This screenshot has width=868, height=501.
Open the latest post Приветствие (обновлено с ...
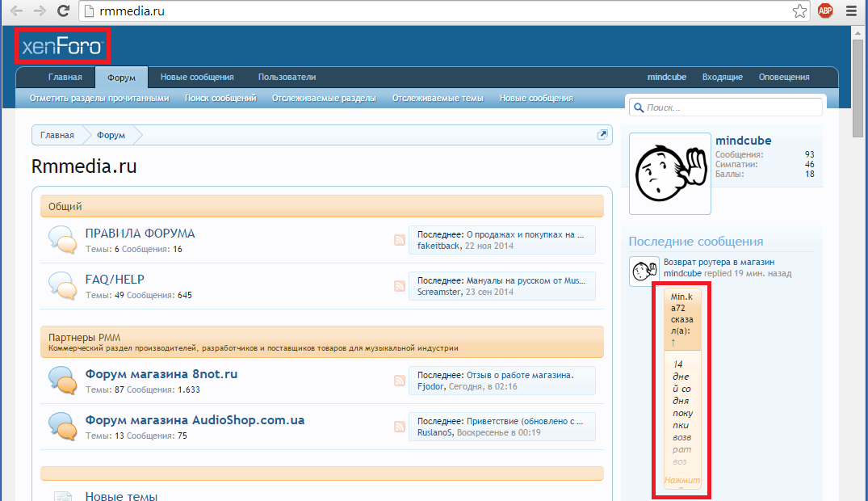(525, 421)
